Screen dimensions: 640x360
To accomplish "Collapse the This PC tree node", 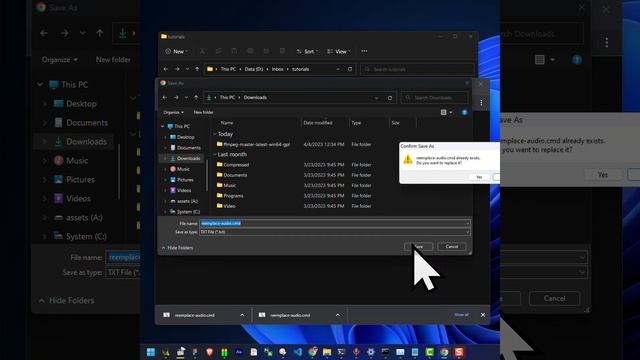I will (163, 127).
